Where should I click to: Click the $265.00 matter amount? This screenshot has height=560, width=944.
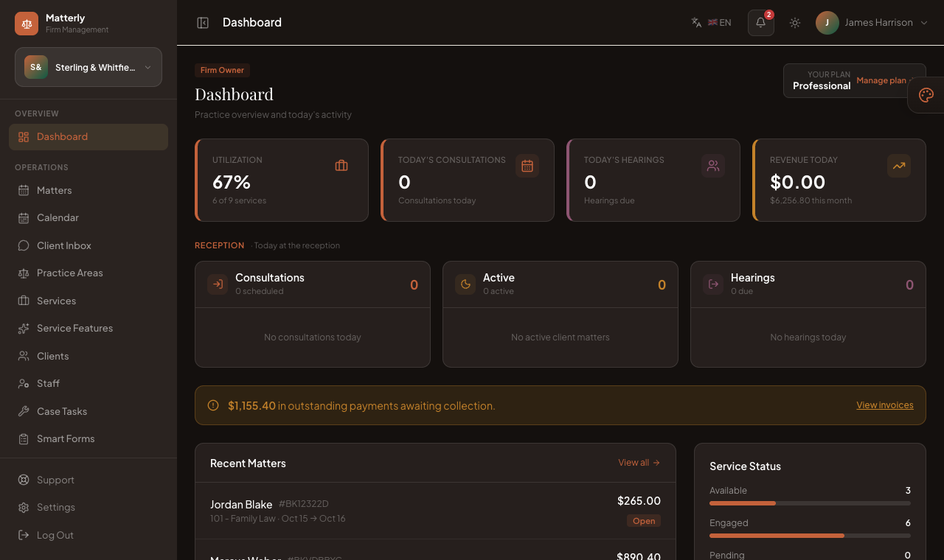point(639,501)
